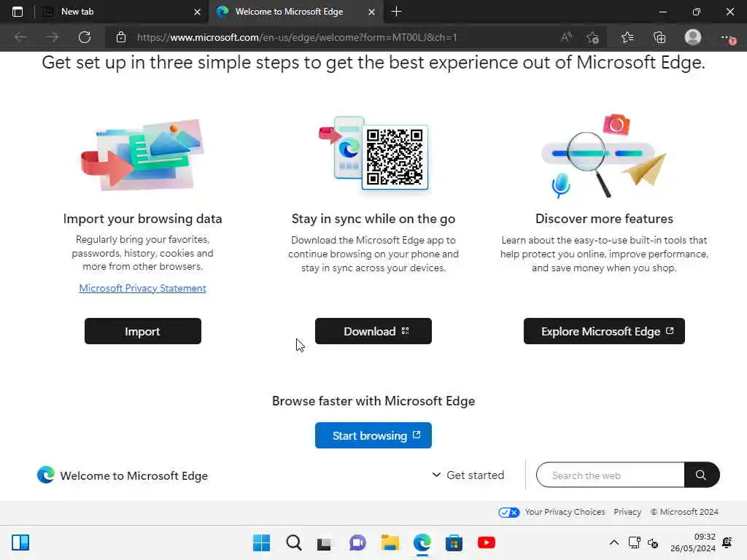This screenshot has height=560, width=747.
Task: Click the Import your browsing data illustration
Action: pyautogui.click(x=142, y=155)
